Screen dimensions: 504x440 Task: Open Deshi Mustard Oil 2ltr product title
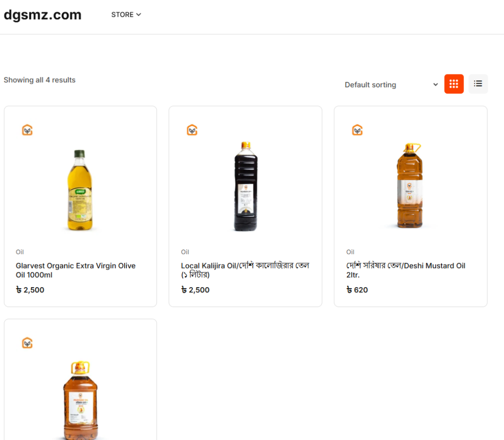(x=406, y=270)
